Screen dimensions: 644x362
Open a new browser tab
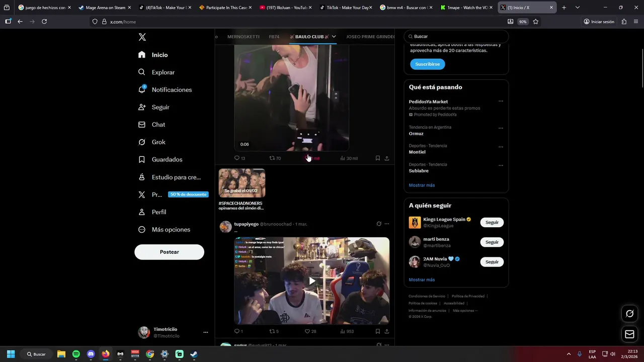(x=564, y=8)
